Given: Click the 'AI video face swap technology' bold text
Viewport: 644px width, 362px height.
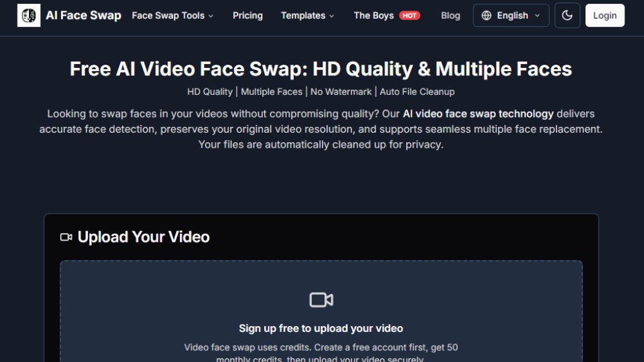Looking at the screenshot, I should coord(478,114).
